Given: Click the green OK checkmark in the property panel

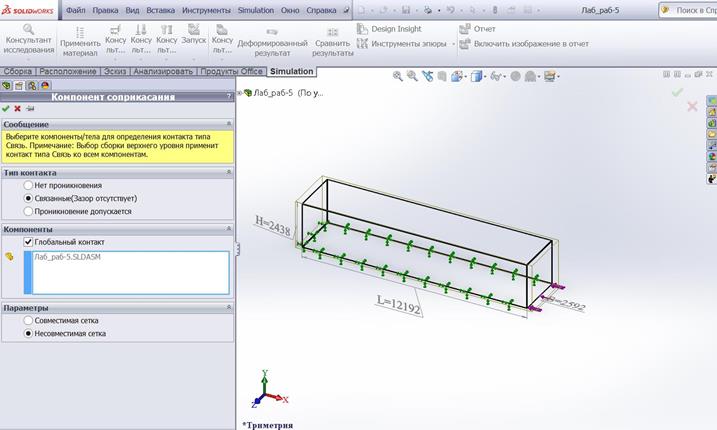Looking at the screenshot, I should click(6, 108).
